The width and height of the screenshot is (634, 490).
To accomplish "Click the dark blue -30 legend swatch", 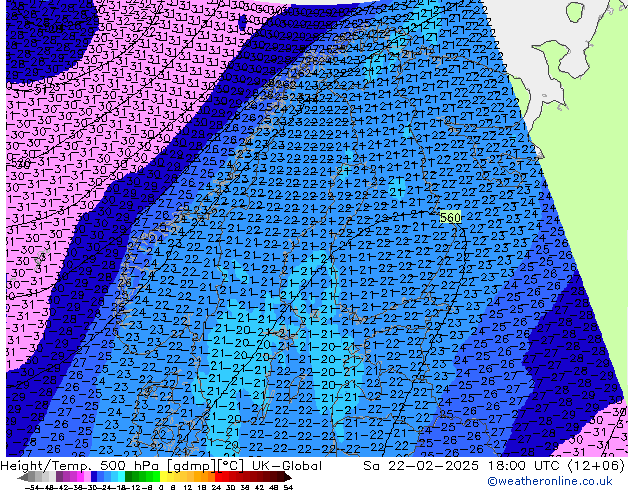I will [x=94, y=478].
